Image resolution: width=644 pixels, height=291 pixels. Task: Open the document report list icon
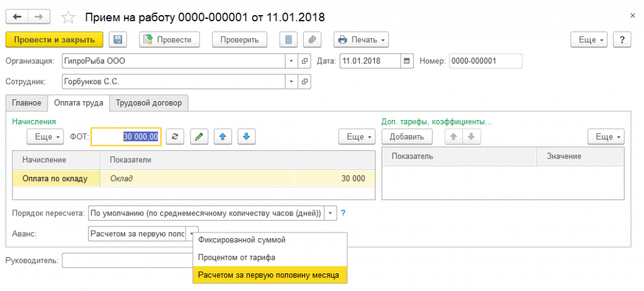click(x=289, y=40)
